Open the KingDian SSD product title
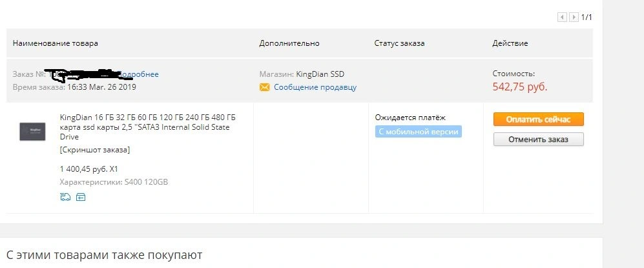 click(148, 127)
